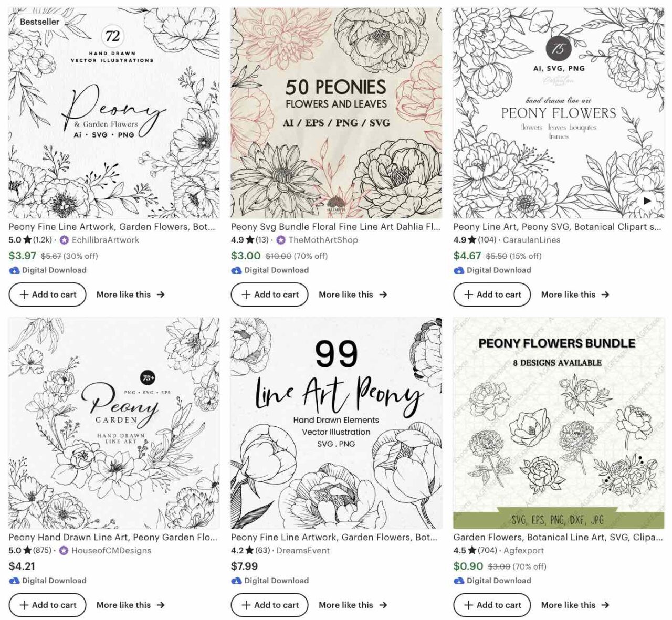The image size is (672, 620).
Task: Click the Star Seller badge next to EchilibraArtwork
Action: click(x=64, y=240)
